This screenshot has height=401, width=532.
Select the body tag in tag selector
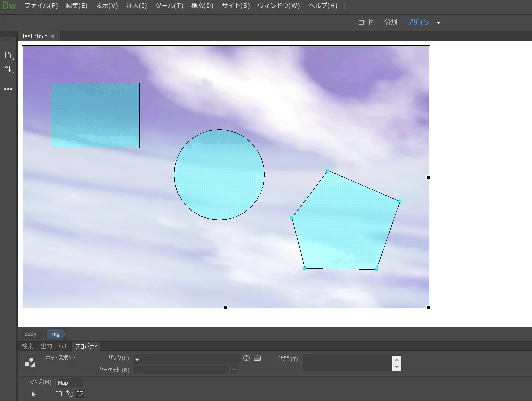tap(30, 334)
